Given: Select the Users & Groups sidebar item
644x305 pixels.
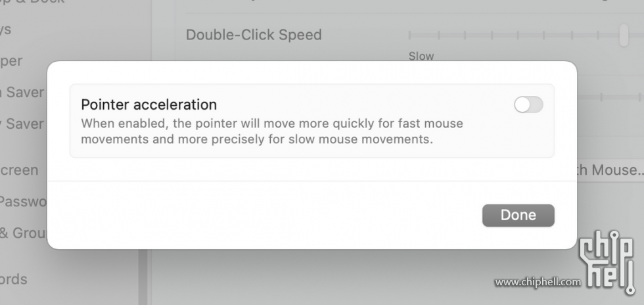Looking at the screenshot, I should click(24, 233).
